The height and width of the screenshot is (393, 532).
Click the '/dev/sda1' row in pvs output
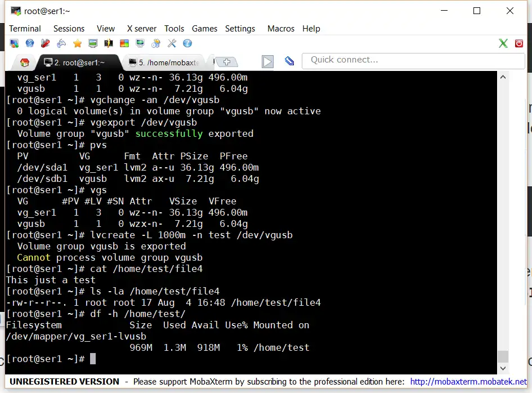point(138,168)
